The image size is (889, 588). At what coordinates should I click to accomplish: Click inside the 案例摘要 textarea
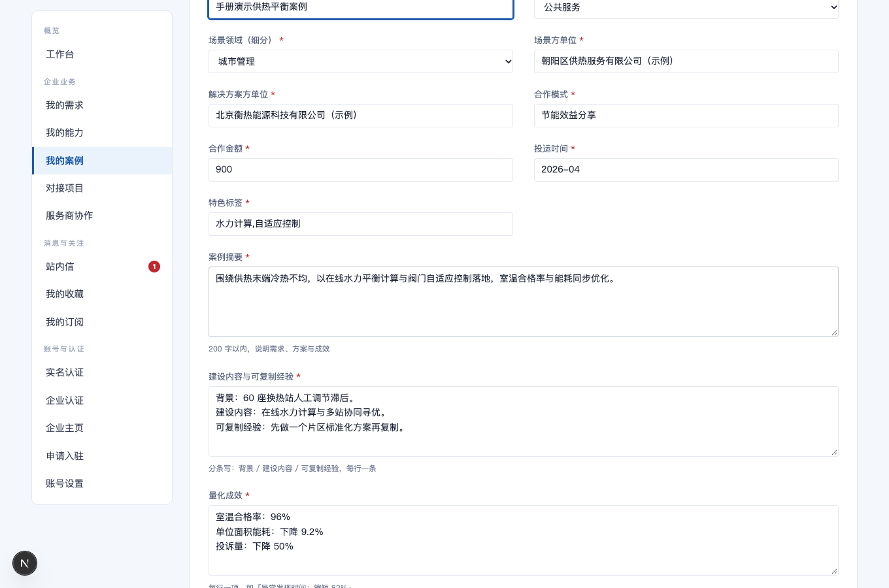523,302
